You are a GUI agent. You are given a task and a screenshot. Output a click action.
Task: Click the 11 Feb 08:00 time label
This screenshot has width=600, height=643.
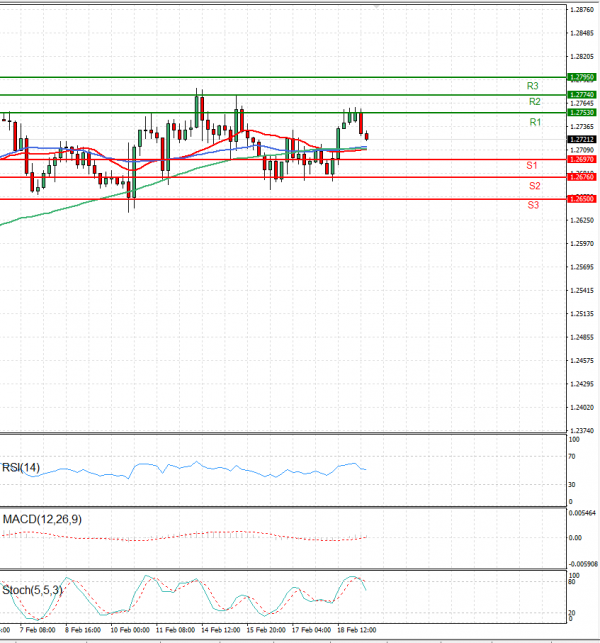[x=175, y=630]
